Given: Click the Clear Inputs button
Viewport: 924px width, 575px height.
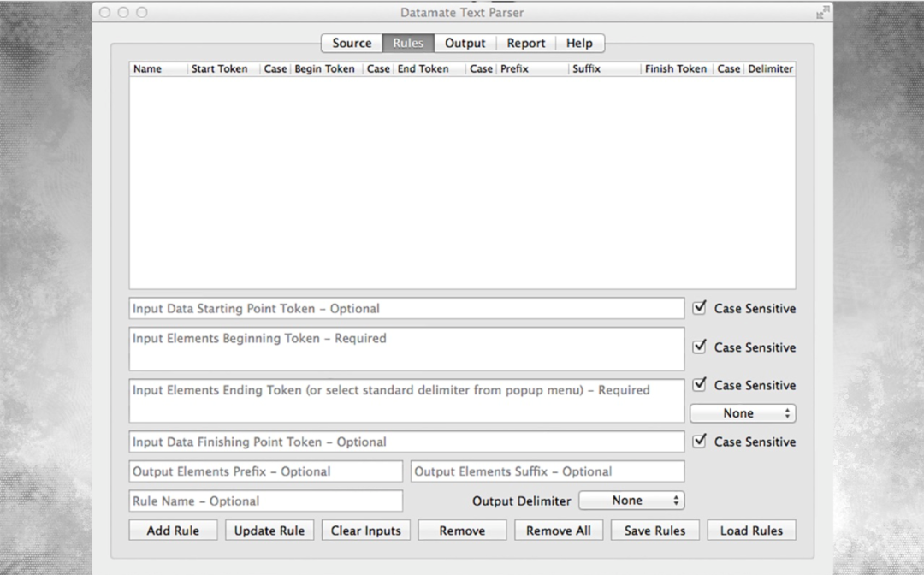Looking at the screenshot, I should click(x=366, y=531).
